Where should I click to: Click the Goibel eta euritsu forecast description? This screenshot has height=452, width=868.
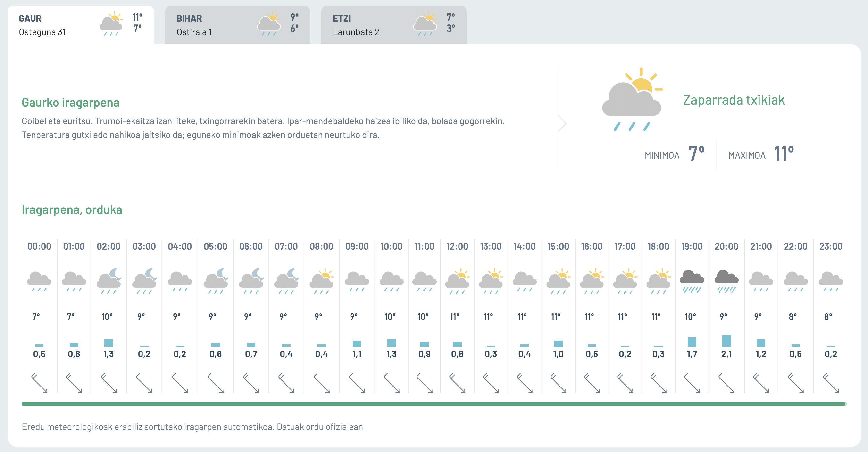(263, 128)
